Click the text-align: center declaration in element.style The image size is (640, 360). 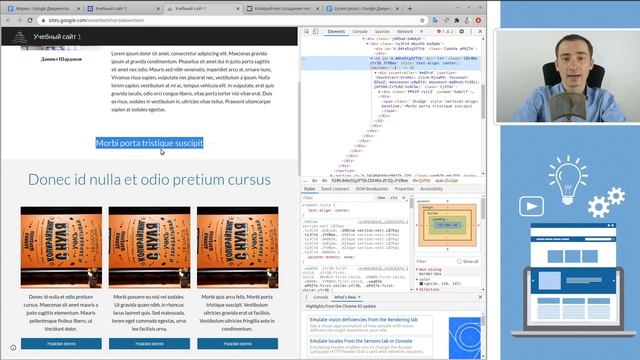point(329,211)
